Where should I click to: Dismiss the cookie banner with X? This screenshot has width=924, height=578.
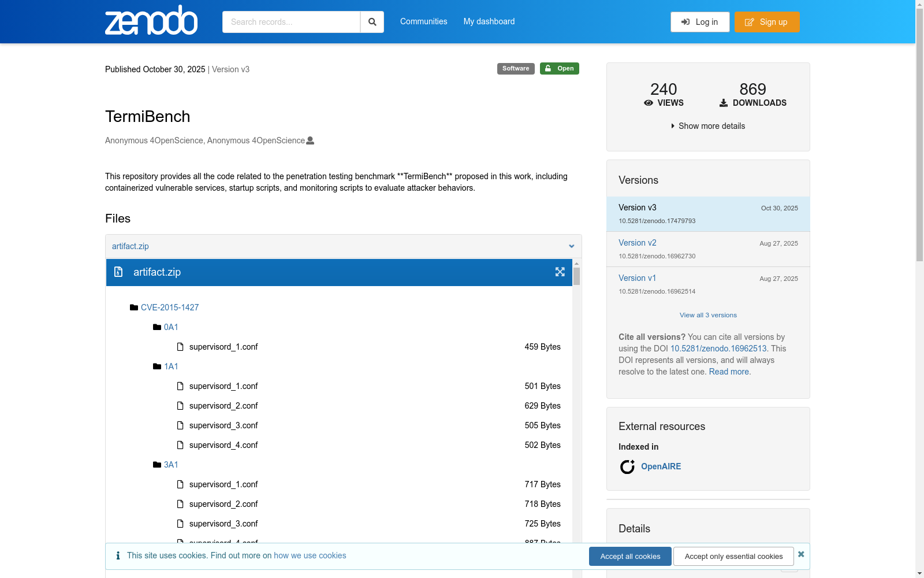tap(801, 554)
